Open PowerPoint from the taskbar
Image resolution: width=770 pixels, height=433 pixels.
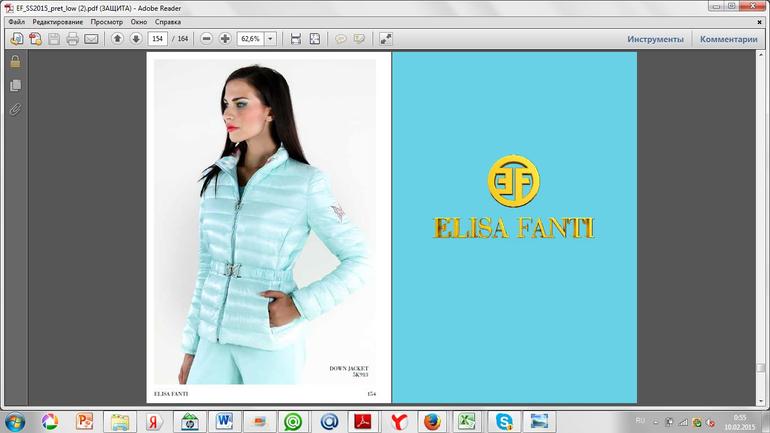[84, 422]
